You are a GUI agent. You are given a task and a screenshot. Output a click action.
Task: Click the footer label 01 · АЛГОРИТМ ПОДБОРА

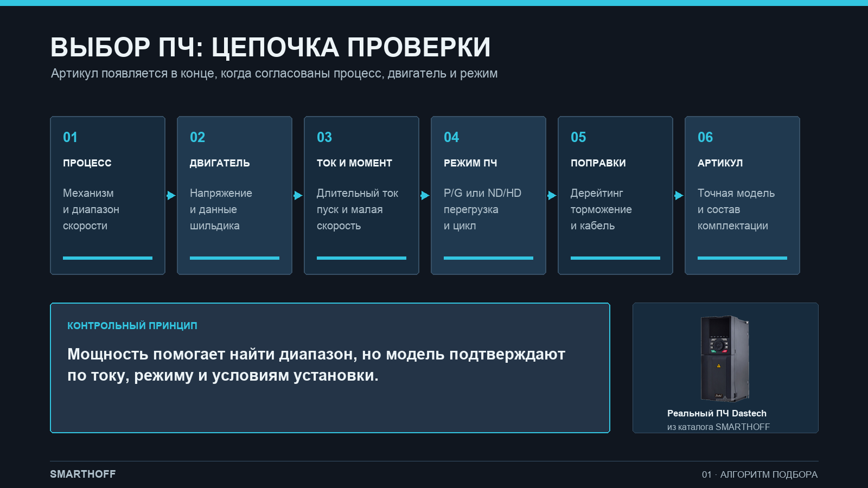pos(759,474)
